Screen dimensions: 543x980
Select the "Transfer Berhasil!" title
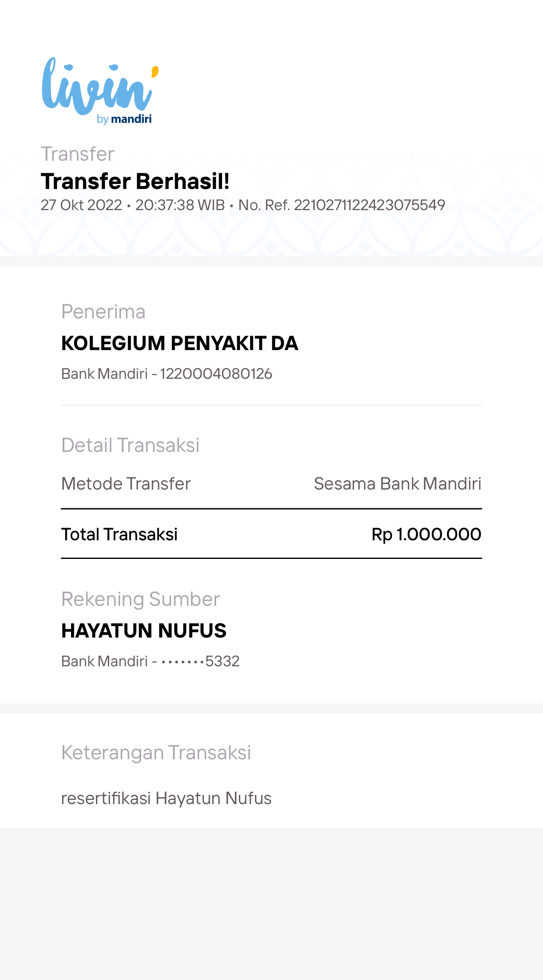pyautogui.click(x=135, y=181)
